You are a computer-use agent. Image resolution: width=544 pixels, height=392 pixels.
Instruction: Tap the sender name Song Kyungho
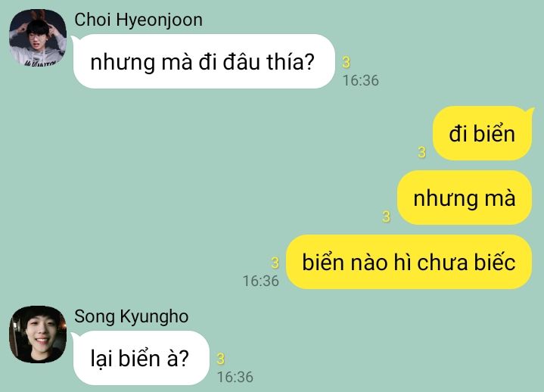tap(131, 317)
